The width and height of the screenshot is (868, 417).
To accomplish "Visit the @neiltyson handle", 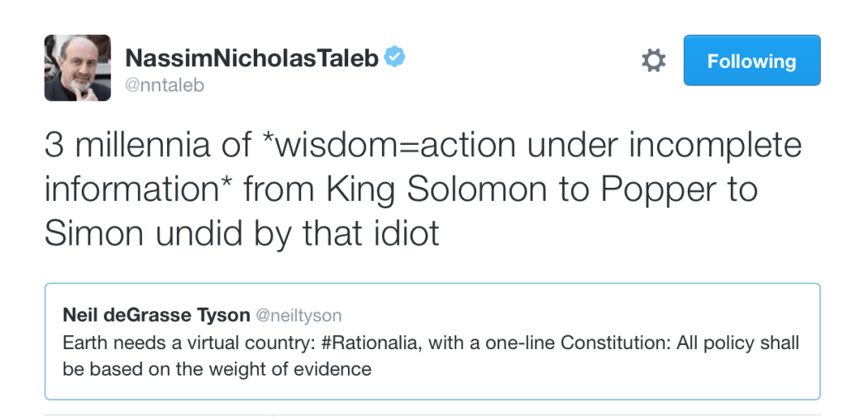I will coord(298,315).
